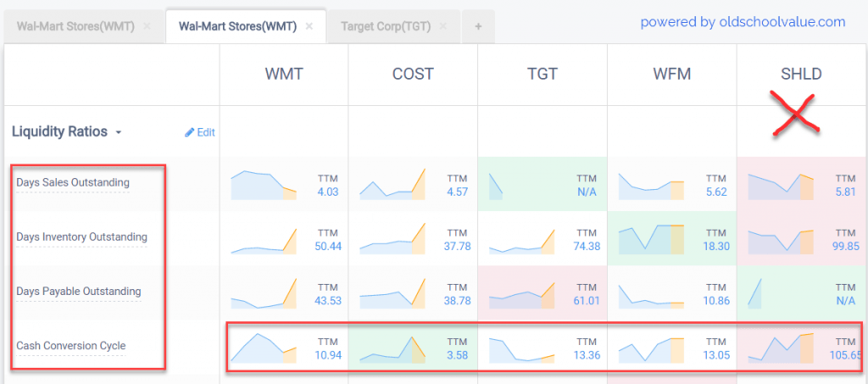This screenshot has width=868, height=384.
Task: Open WFM Days Sales Outstanding sparkline chart
Action: [652, 186]
